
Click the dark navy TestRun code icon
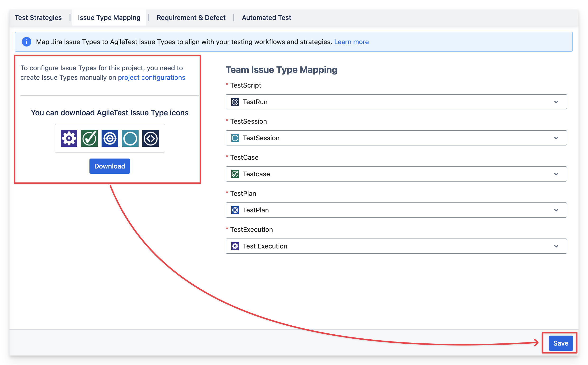click(x=151, y=138)
